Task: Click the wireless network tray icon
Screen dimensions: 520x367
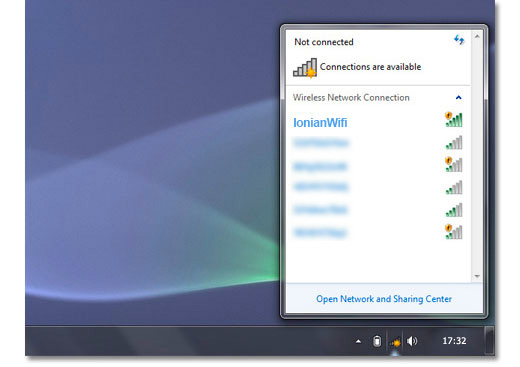Action: pos(395,342)
